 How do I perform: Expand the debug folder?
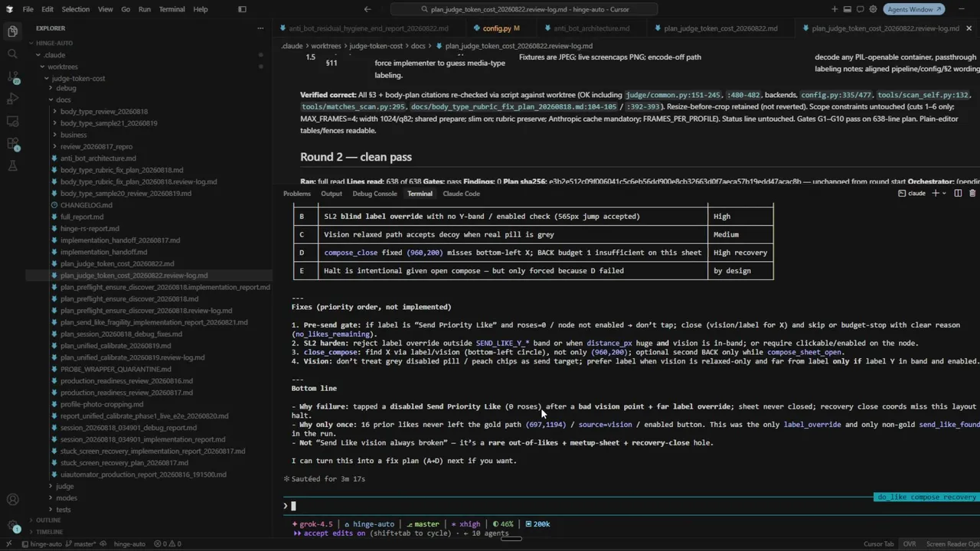click(66, 88)
